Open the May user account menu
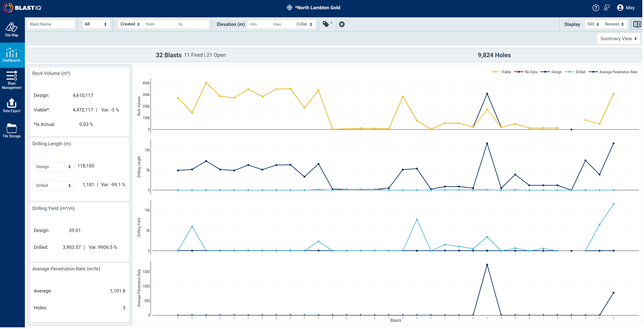This screenshot has height=329, width=644. point(626,8)
